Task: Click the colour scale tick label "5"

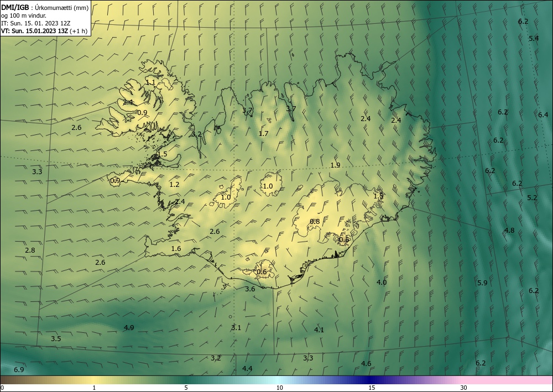Action: click(x=186, y=388)
